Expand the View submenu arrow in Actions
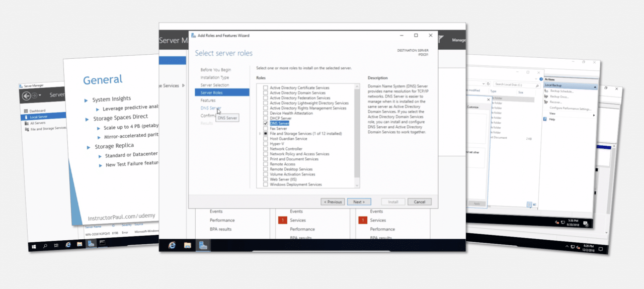This screenshot has height=289, width=644. [x=594, y=115]
